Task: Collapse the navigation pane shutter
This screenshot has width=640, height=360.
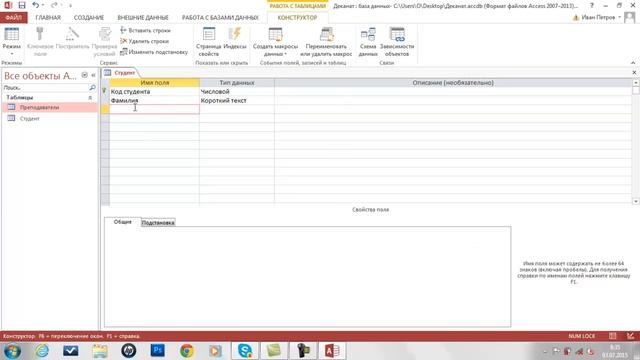Action: click(x=93, y=75)
